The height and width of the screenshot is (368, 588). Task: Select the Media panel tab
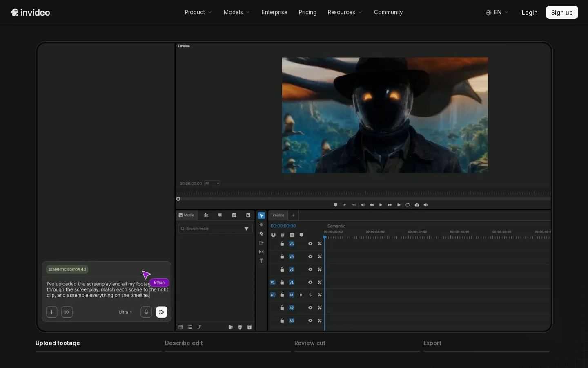[x=187, y=215]
